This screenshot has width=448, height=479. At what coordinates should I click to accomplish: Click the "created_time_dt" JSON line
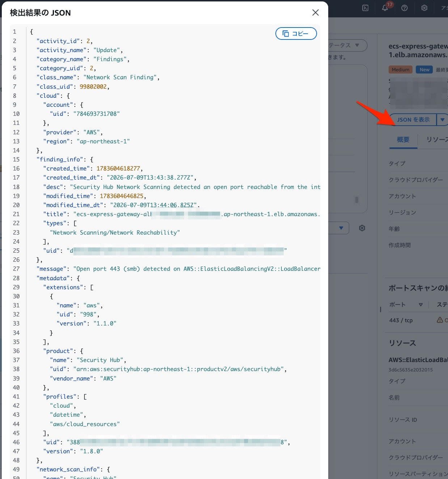click(120, 177)
